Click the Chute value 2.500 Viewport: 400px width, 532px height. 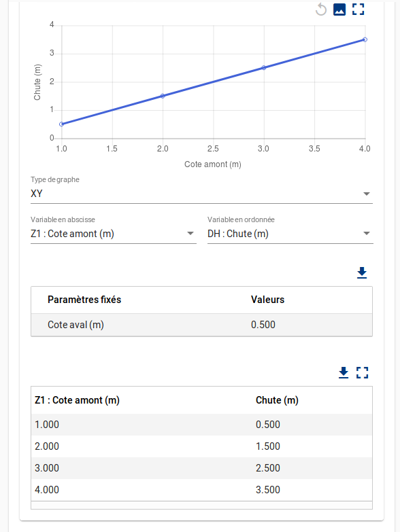tap(268, 468)
